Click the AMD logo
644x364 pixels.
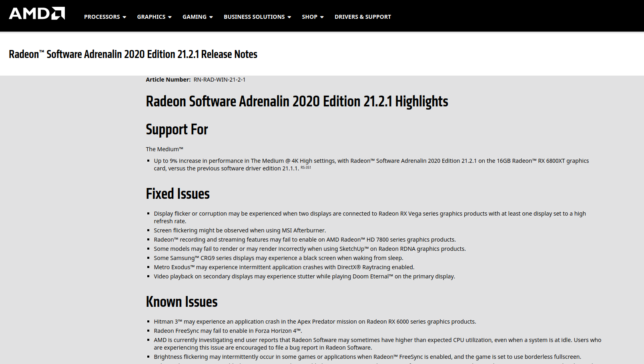(x=37, y=13)
